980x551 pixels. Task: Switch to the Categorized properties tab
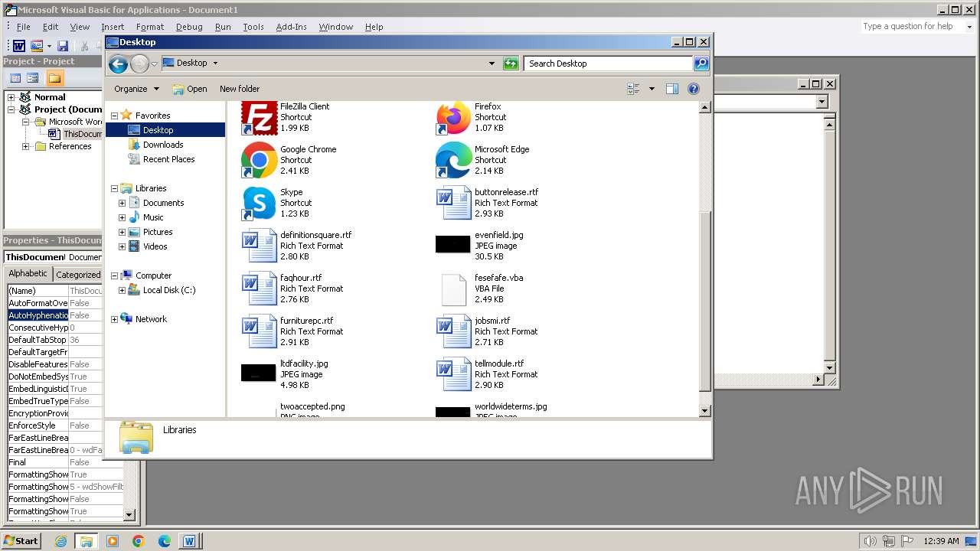[78, 275]
